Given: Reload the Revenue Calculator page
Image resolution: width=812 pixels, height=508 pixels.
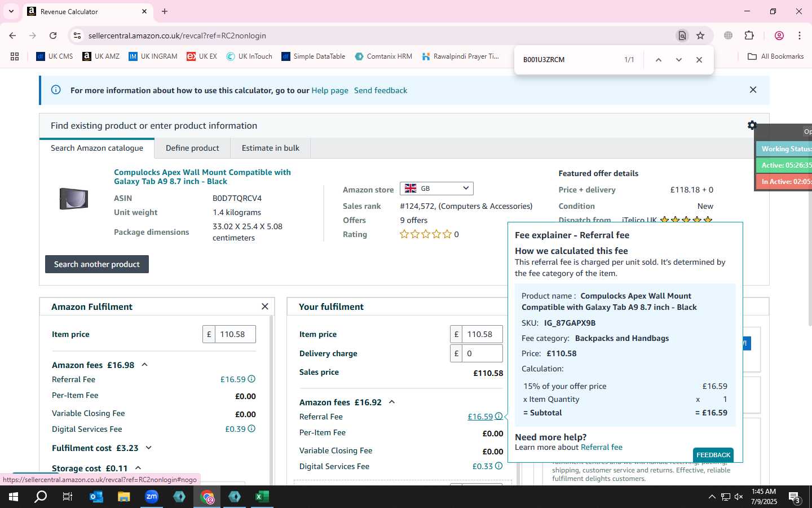Looking at the screenshot, I should [x=53, y=36].
